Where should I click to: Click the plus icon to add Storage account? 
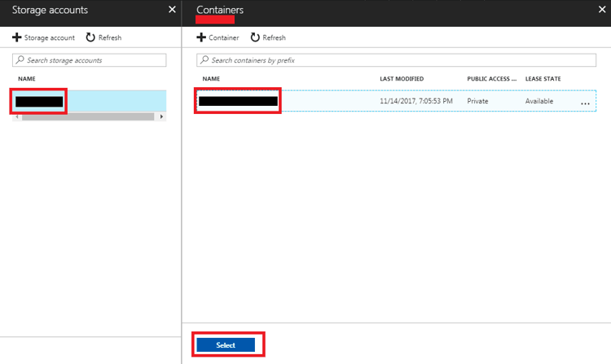(x=17, y=37)
